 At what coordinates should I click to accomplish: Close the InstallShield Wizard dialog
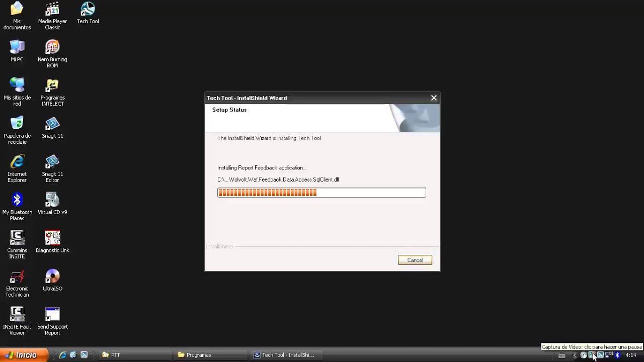point(434,98)
